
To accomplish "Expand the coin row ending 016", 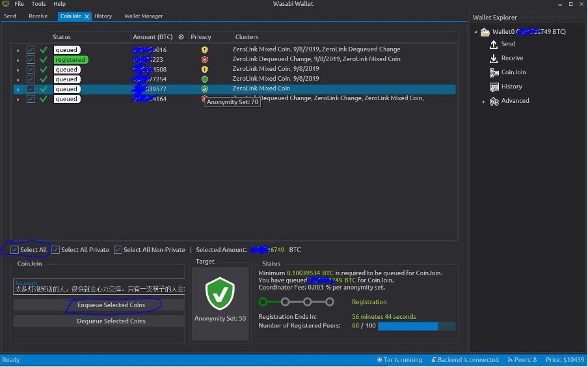I will click(18, 50).
